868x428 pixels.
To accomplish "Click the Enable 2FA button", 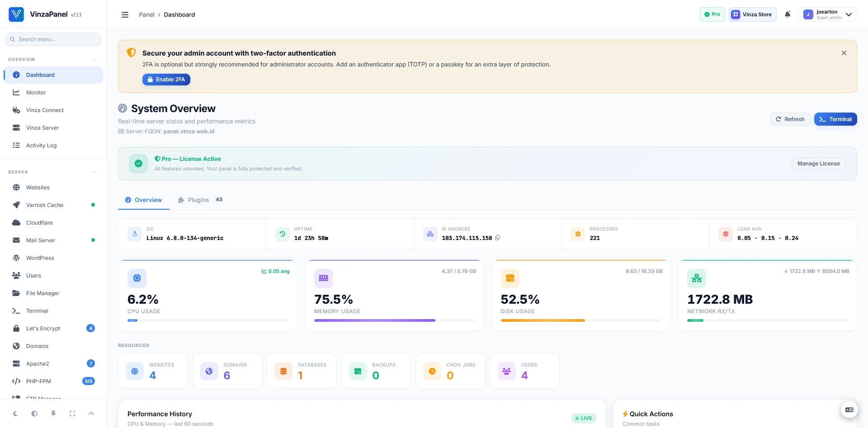I will tap(166, 80).
